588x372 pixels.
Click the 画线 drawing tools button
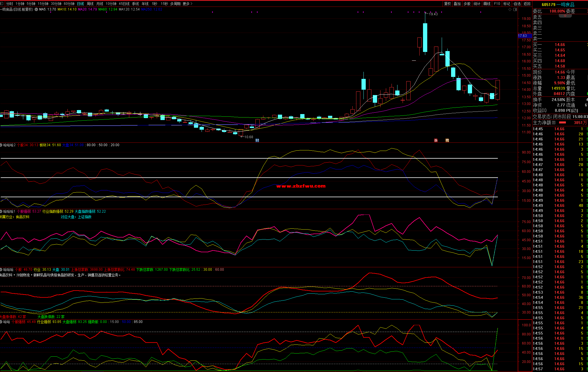pos(487,4)
